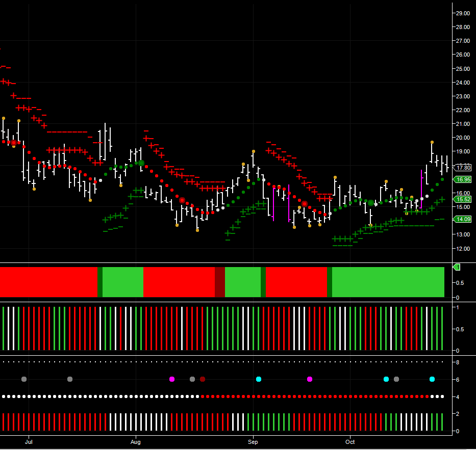This screenshot has width=476, height=450.
Task: Click the 29.00 value on the price axis
Action: [x=463, y=13]
